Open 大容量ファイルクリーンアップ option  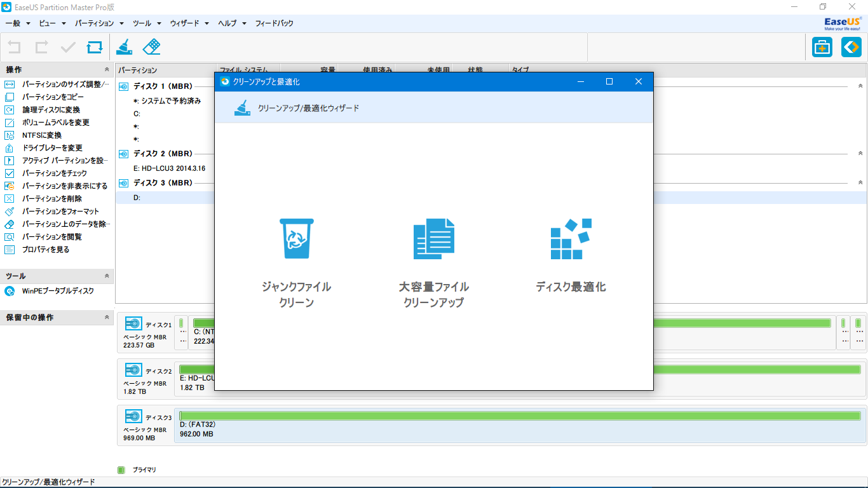click(x=434, y=264)
